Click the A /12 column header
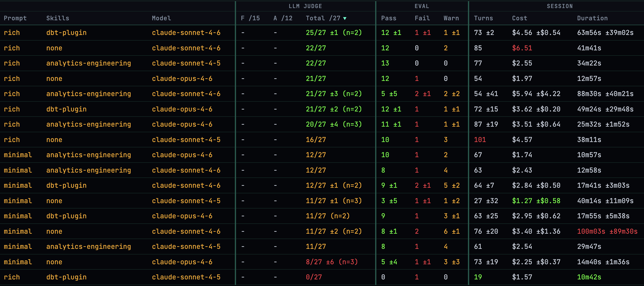This screenshot has height=286, width=644. [283, 18]
